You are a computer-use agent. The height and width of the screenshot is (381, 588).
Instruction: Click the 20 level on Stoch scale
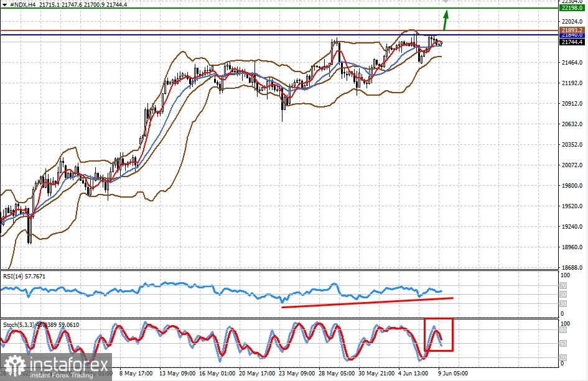563,358
